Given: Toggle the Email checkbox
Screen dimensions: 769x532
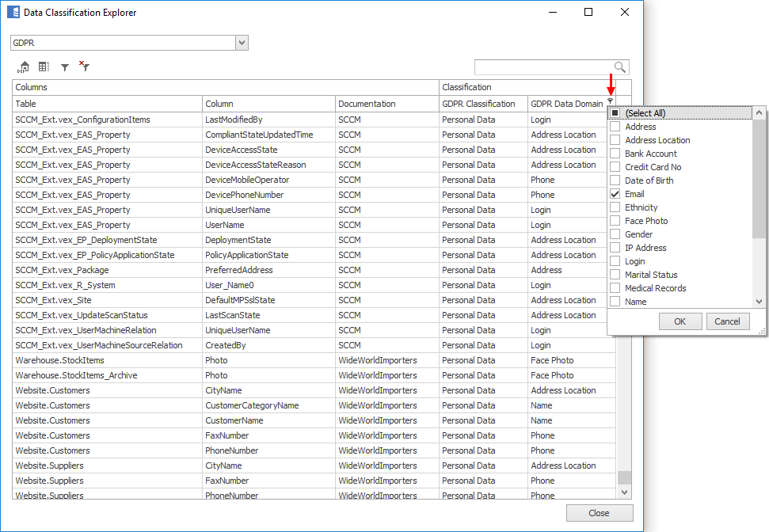Looking at the screenshot, I should point(615,194).
